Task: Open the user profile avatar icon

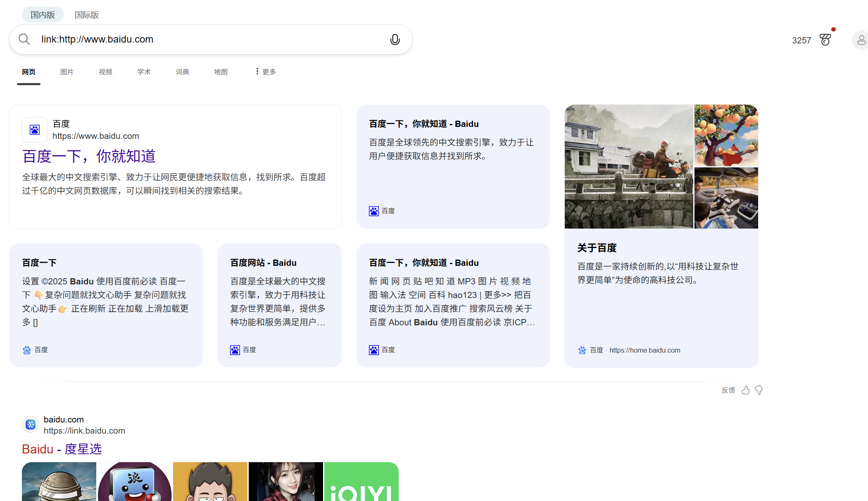Action: (x=861, y=40)
